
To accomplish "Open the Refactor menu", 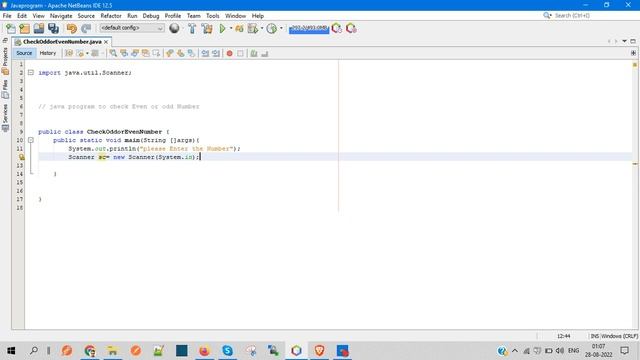I will tap(111, 16).
